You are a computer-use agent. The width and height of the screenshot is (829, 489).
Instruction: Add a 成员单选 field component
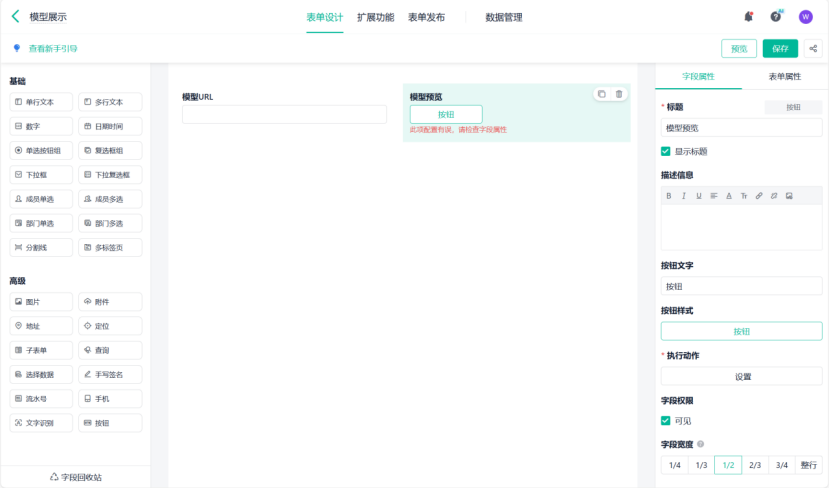(x=41, y=199)
